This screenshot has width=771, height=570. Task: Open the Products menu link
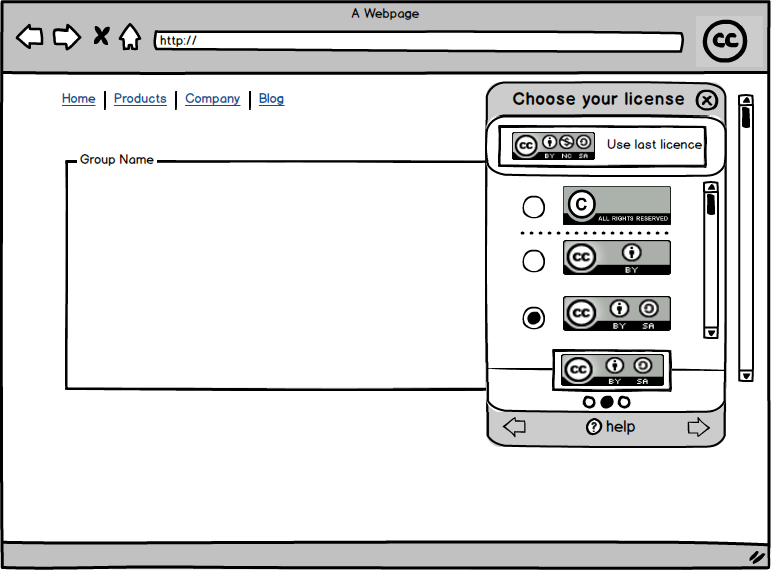pyautogui.click(x=140, y=99)
